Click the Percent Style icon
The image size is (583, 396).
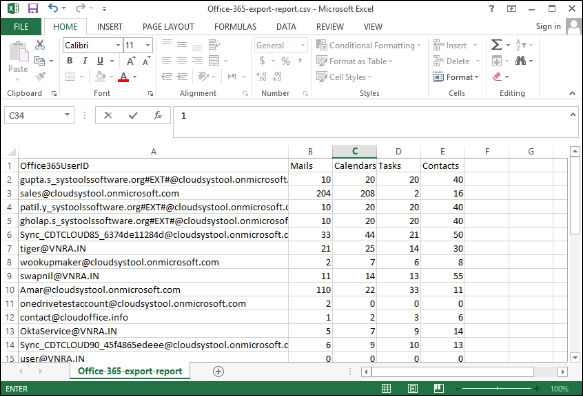(286, 61)
